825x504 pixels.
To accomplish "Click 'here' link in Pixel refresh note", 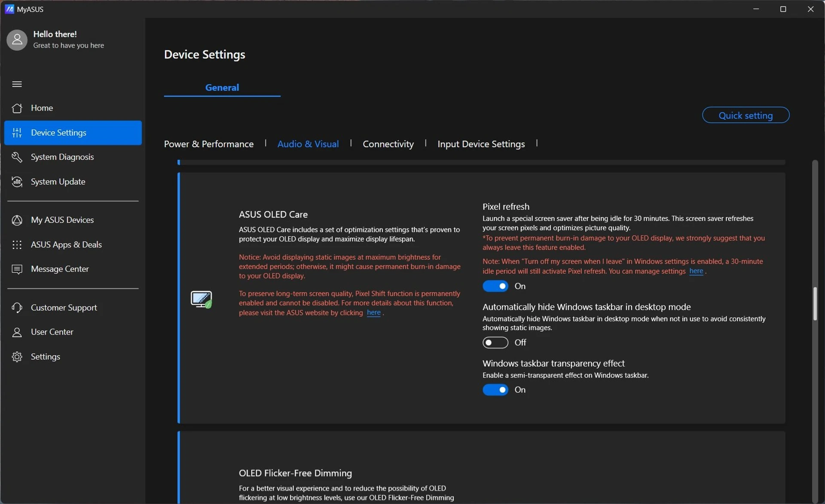I will point(696,271).
